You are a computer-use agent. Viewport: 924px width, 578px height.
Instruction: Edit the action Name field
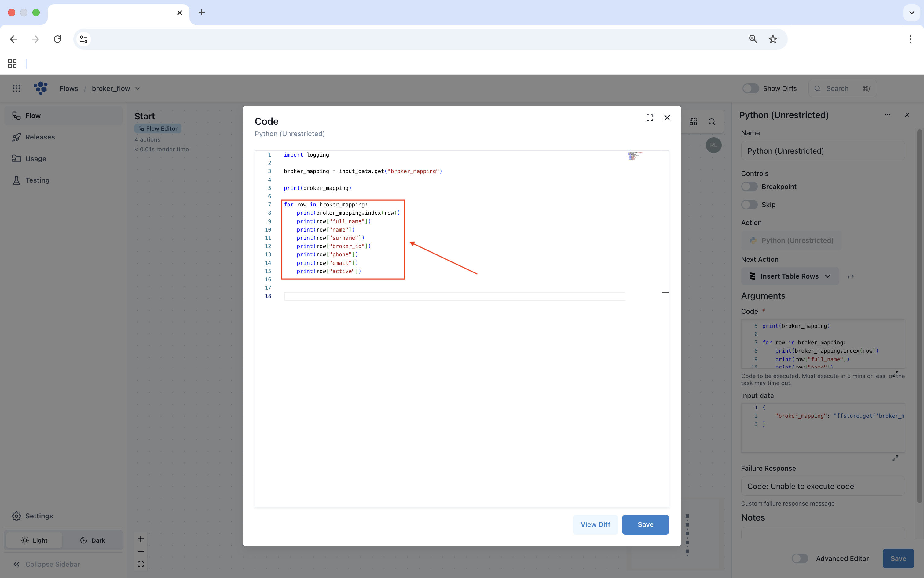(x=823, y=150)
